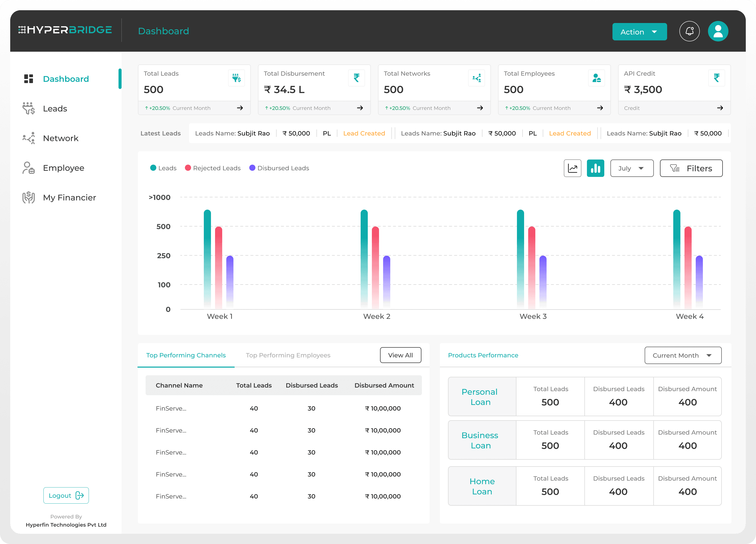Image resolution: width=756 pixels, height=544 pixels.
Task: Expand the Action dropdown
Action: 639,32
